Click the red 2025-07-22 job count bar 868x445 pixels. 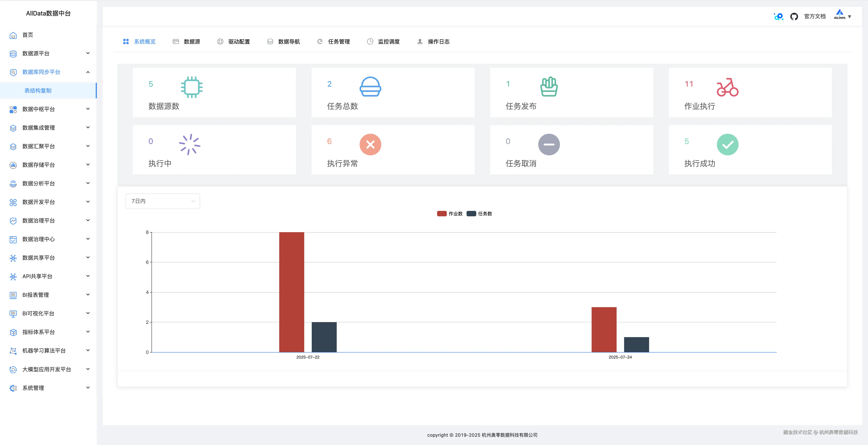[x=291, y=292]
